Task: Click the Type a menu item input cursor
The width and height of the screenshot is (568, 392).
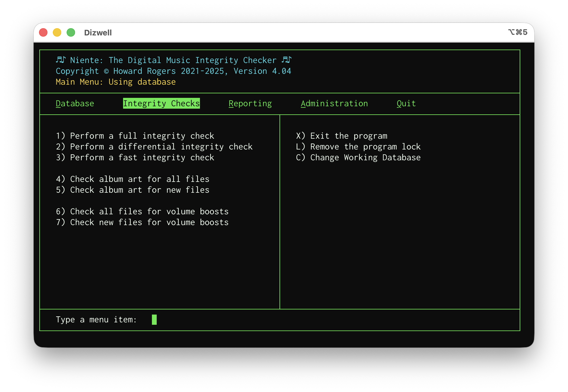Action: [x=154, y=320]
